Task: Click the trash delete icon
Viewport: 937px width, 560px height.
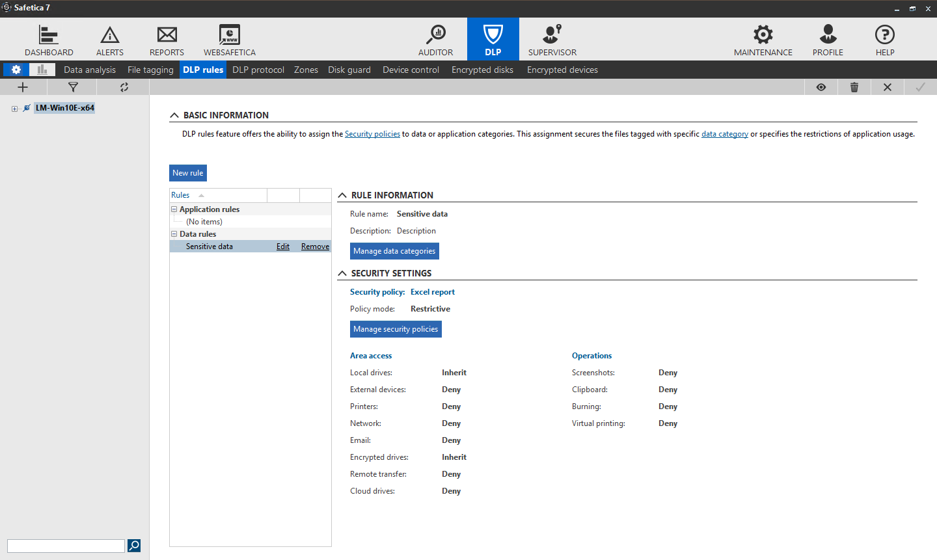Action: [854, 87]
